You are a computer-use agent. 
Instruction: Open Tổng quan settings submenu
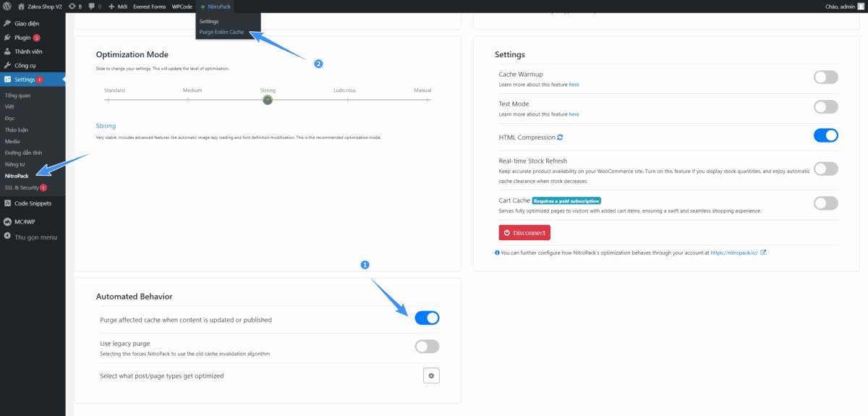pos(17,95)
